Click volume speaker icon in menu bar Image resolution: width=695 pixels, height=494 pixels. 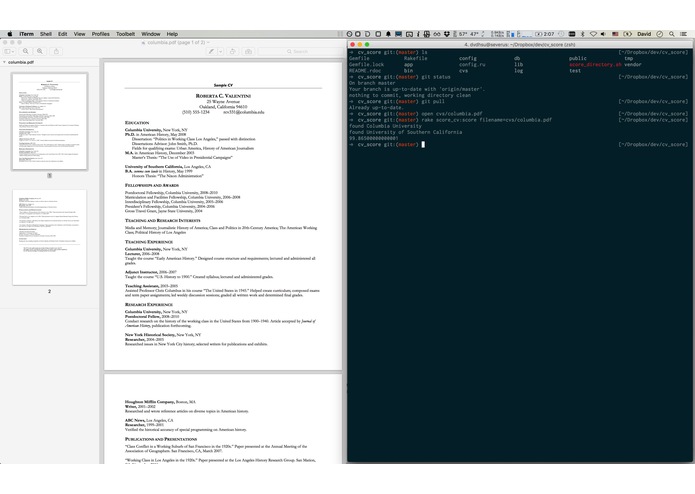tap(603, 34)
